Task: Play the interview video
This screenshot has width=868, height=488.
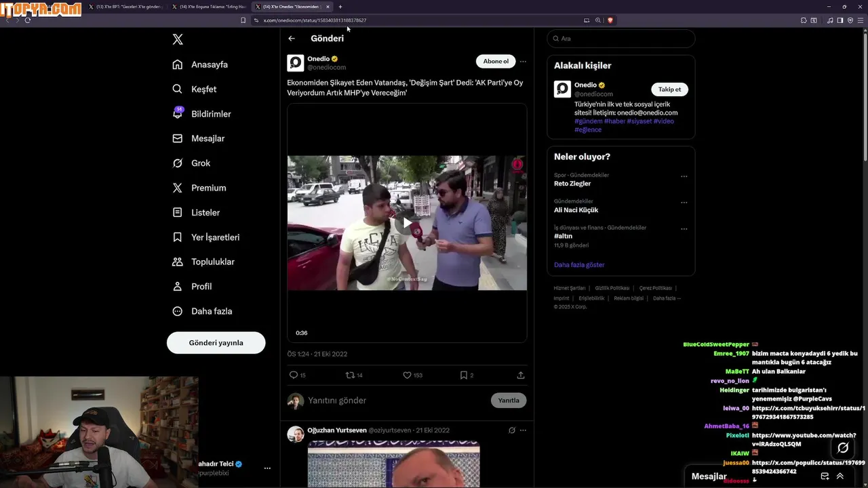Action: (407, 223)
